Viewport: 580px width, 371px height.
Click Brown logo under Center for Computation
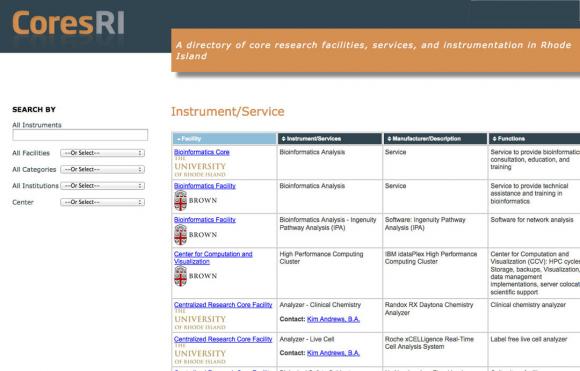(195, 276)
